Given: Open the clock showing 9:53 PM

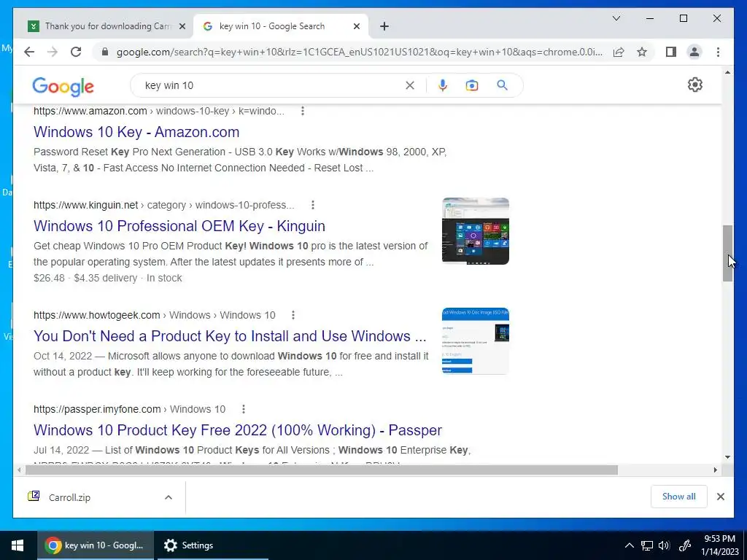Looking at the screenshot, I should point(719,545).
